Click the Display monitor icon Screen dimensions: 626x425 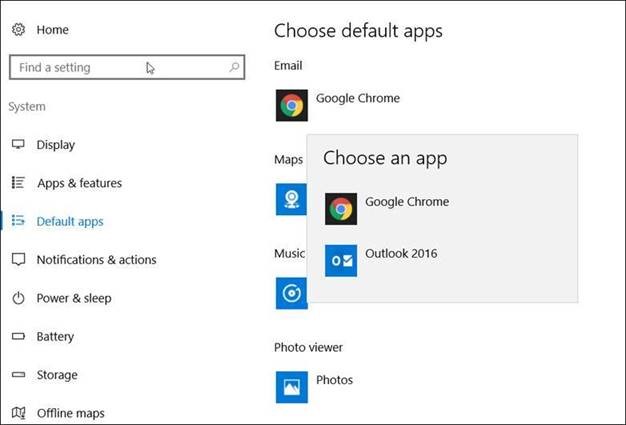click(x=18, y=144)
